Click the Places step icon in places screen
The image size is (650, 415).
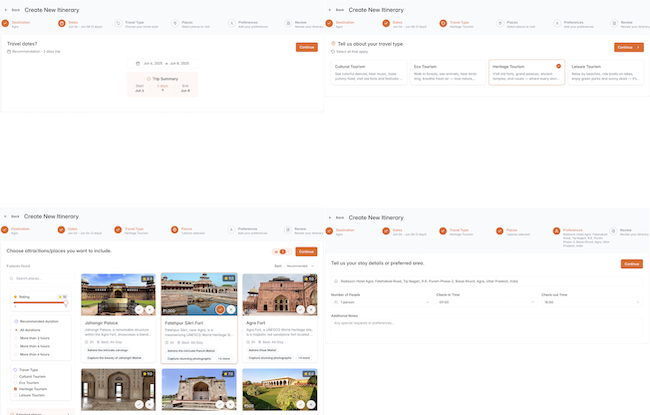[x=175, y=230]
